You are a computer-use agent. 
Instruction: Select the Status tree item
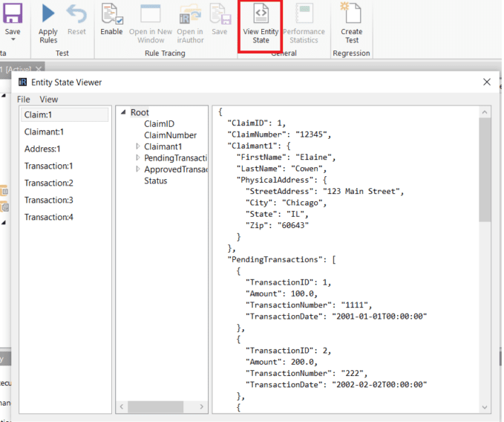click(x=155, y=181)
